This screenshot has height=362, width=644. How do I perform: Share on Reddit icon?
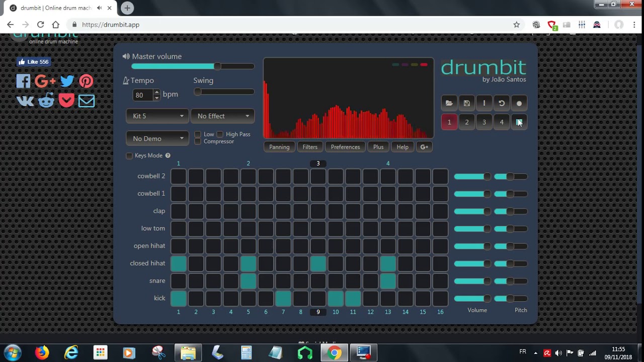(46, 101)
